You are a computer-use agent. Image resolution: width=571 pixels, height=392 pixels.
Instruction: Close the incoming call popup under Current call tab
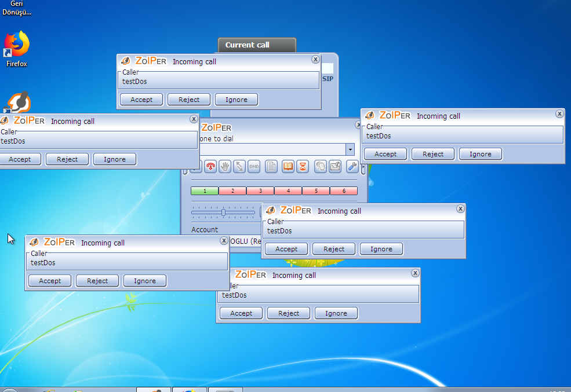316,59
